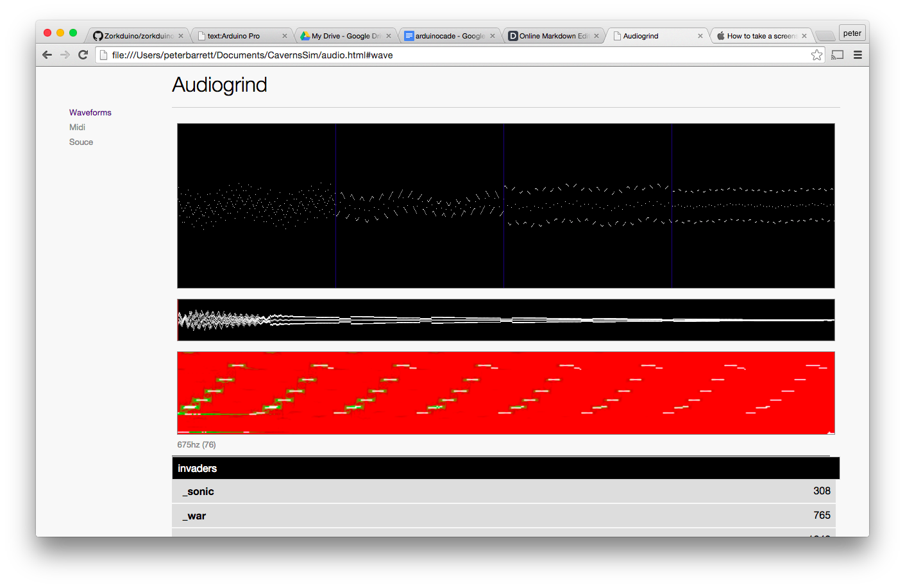Click the Apple favicon on screenshot tab
Screen dimensions: 905x588
[x=721, y=36]
